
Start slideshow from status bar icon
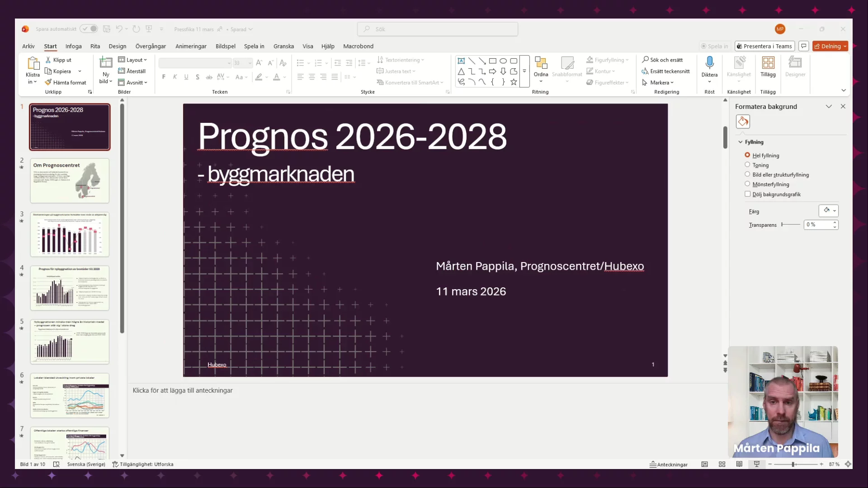coord(757,464)
